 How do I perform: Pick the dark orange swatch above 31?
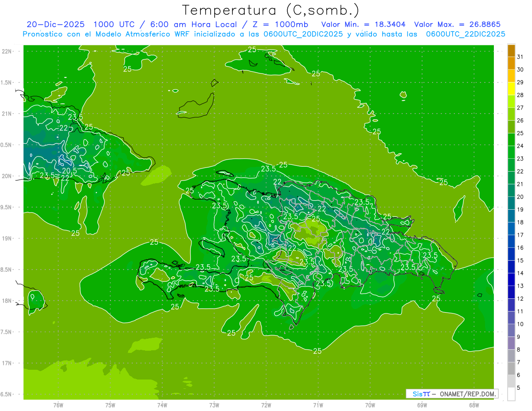click(511, 51)
